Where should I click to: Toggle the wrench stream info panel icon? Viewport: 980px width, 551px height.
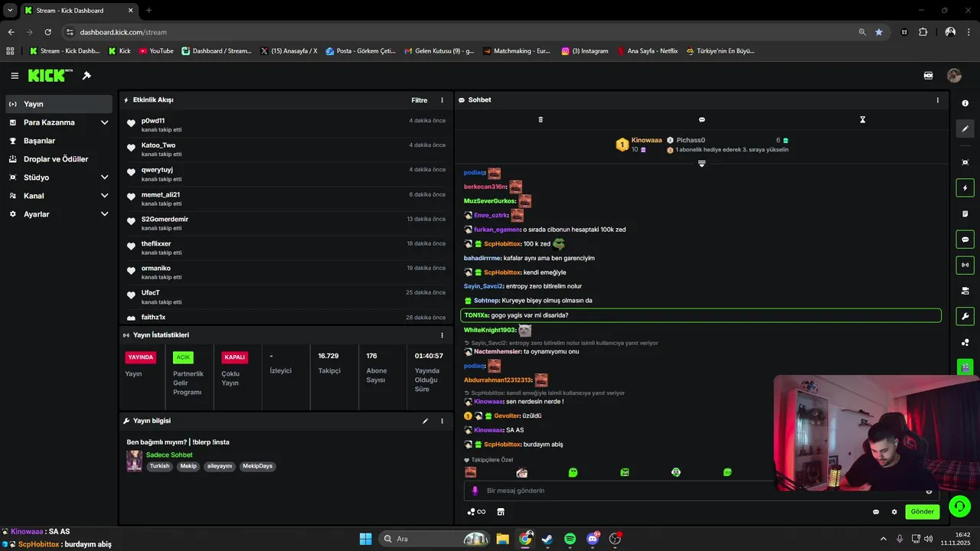[x=965, y=316]
